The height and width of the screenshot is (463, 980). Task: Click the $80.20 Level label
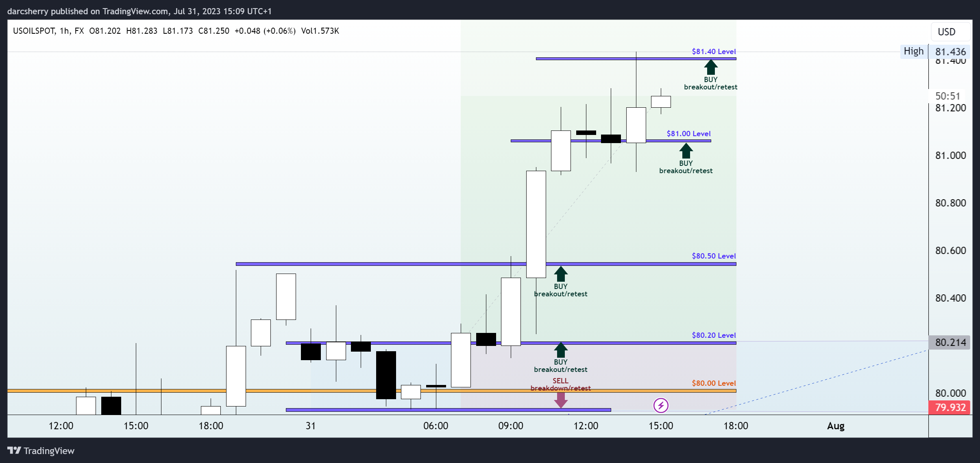[x=714, y=335]
